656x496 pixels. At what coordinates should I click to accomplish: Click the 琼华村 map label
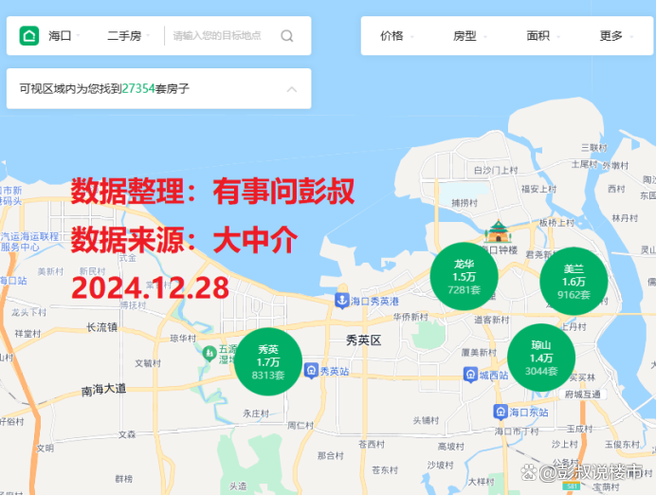pyautogui.click(x=183, y=338)
